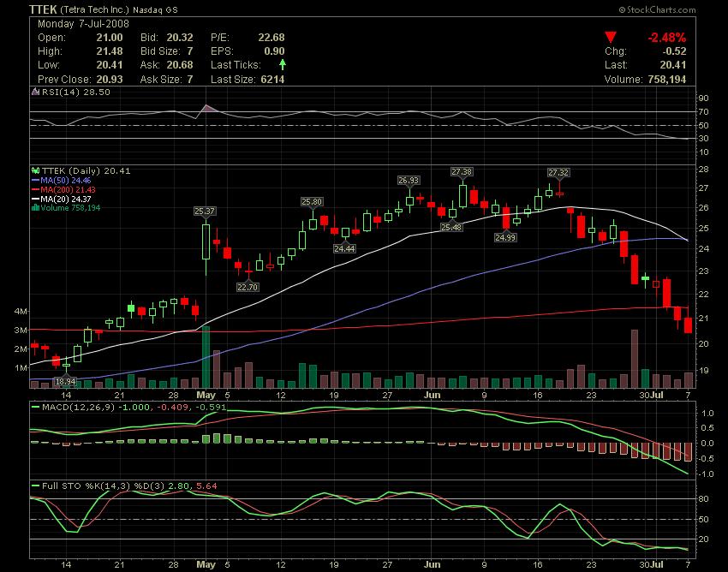Select the blue MA(50) legend line
Screen dimensions: 728x572
35,181
